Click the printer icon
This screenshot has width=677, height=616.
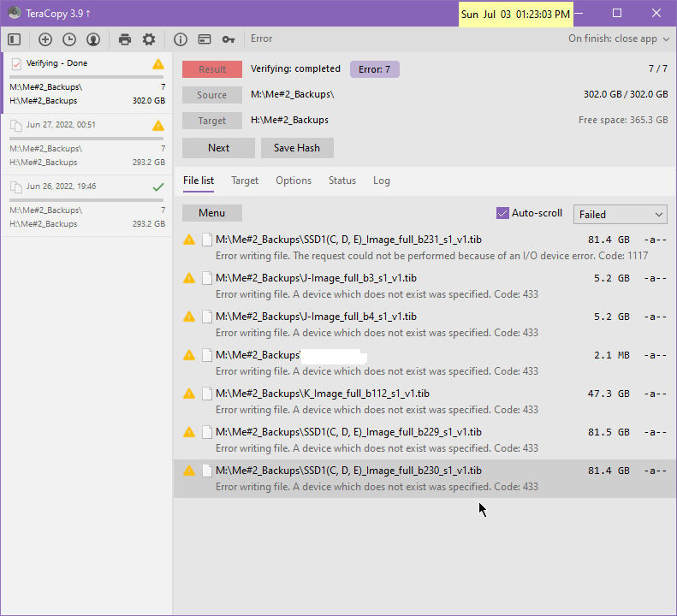tap(125, 39)
